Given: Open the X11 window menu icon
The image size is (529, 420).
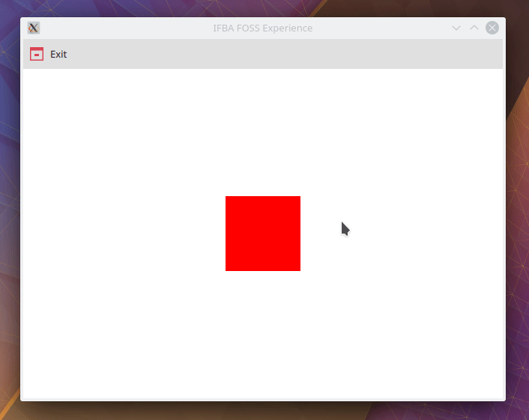Looking at the screenshot, I should tap(34, 28).
